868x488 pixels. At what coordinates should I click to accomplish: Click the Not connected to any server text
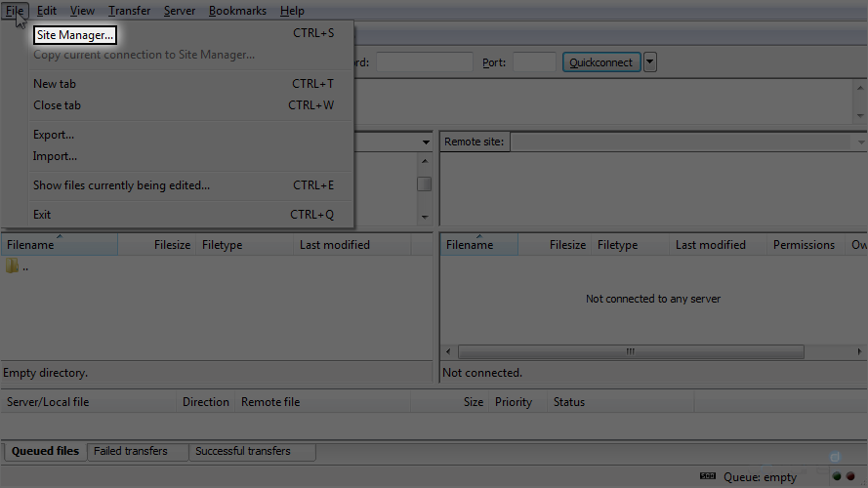point(653,299)
